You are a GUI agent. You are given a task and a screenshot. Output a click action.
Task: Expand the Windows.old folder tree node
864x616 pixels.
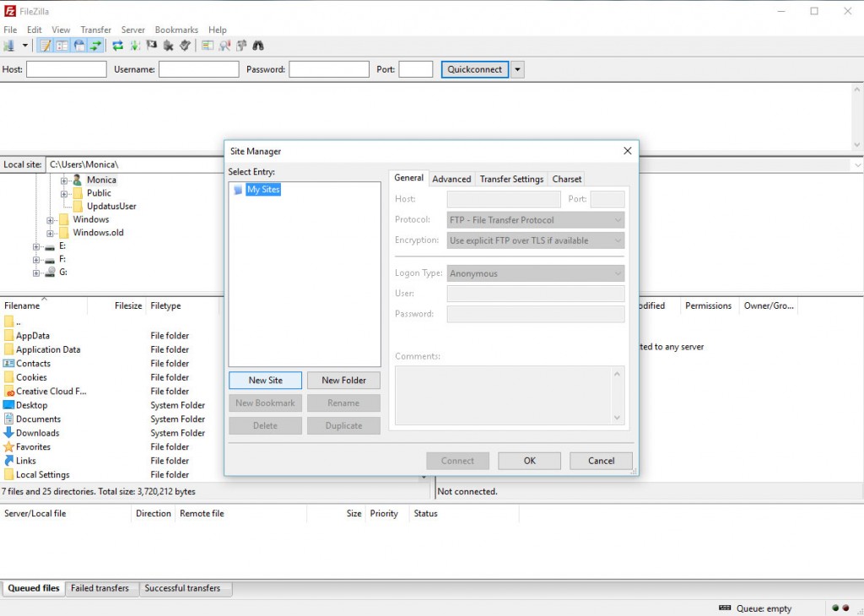coord(50,233)
